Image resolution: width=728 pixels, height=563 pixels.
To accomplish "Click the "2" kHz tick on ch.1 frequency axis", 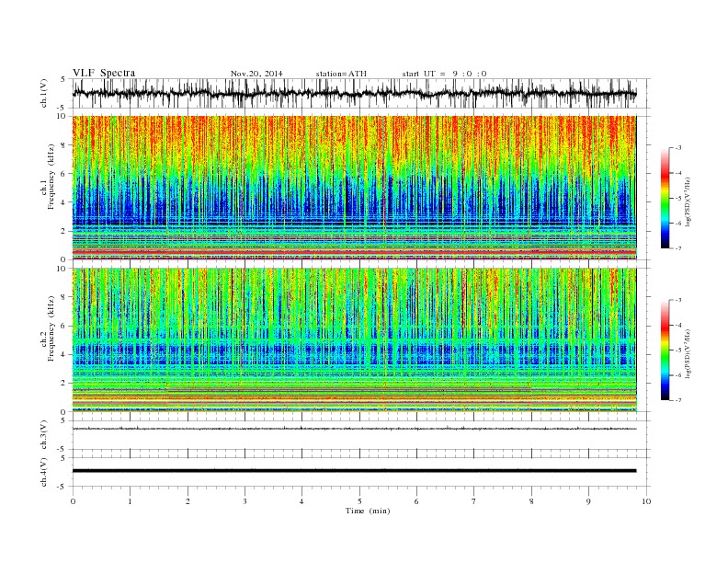I will click(63, 231).
